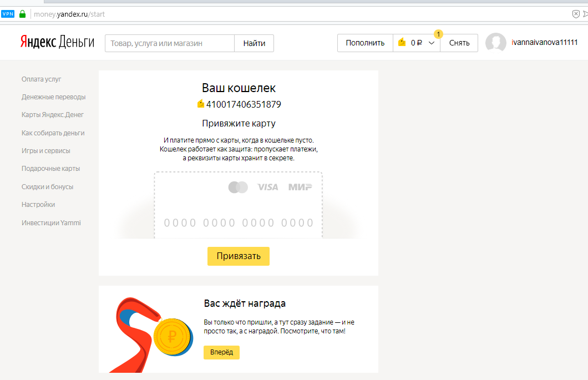Select Инвестиции Yammi in sidebar
The image size is (588, 380).
point(51,223)
